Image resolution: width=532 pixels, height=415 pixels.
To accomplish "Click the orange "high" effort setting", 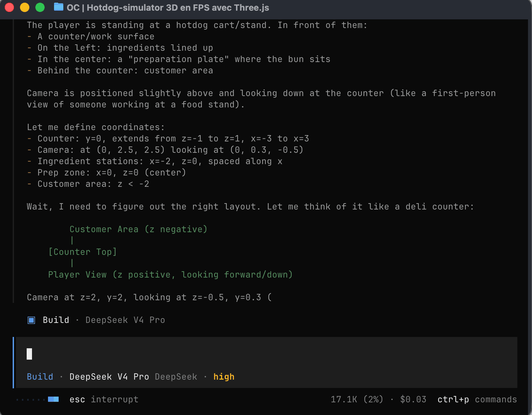I will (x=224, y=377).
